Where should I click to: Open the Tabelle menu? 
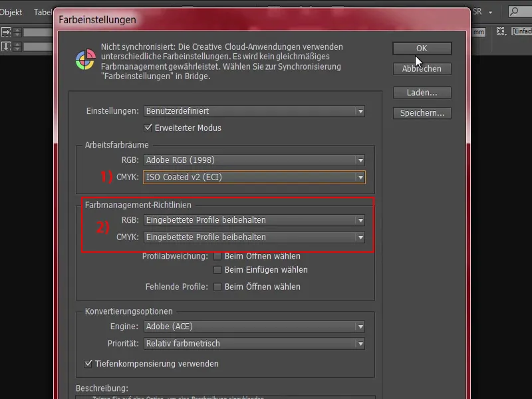click(43, 12)
